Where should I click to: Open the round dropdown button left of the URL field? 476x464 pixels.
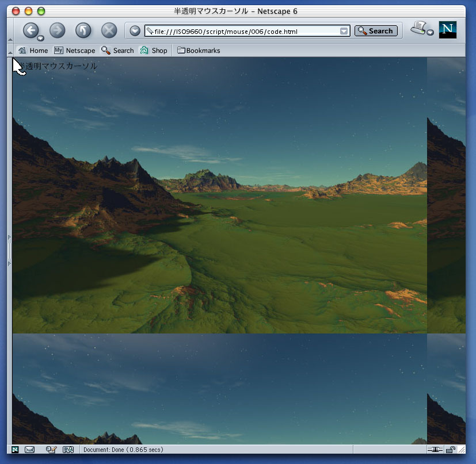pos(135,30)
